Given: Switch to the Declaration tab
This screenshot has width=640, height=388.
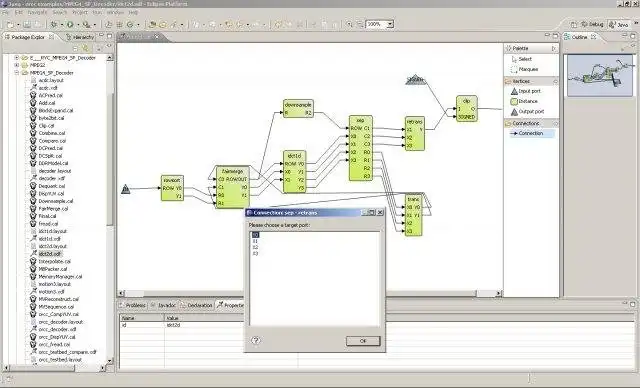Looking at the screenshot, I should [x=197, y=305].
